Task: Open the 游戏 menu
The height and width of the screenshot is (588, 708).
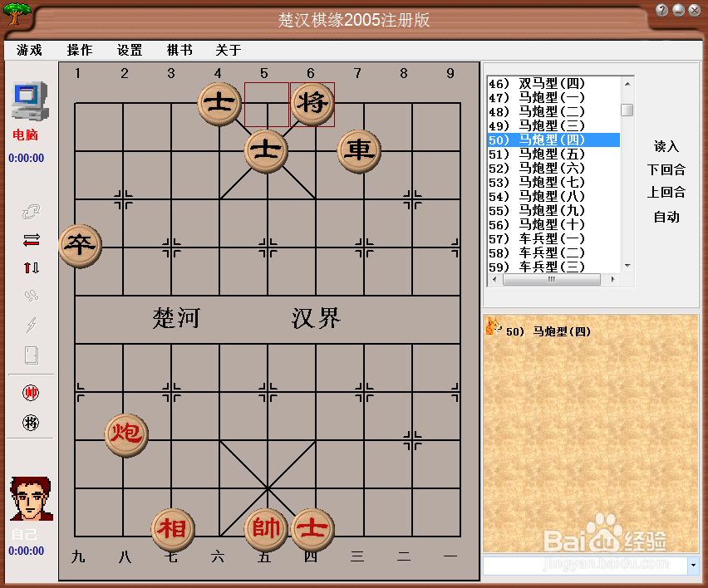Action: 29,50
